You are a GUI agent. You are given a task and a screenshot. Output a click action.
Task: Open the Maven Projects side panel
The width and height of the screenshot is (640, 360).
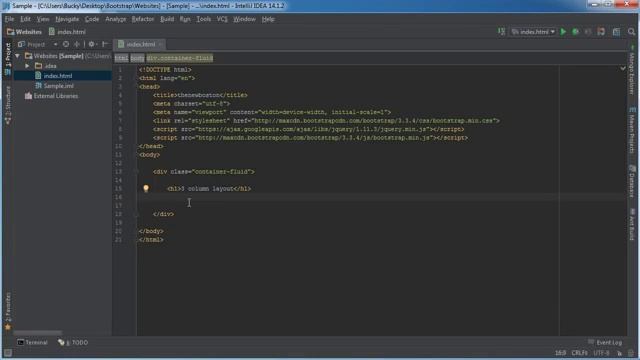[632, 131]
